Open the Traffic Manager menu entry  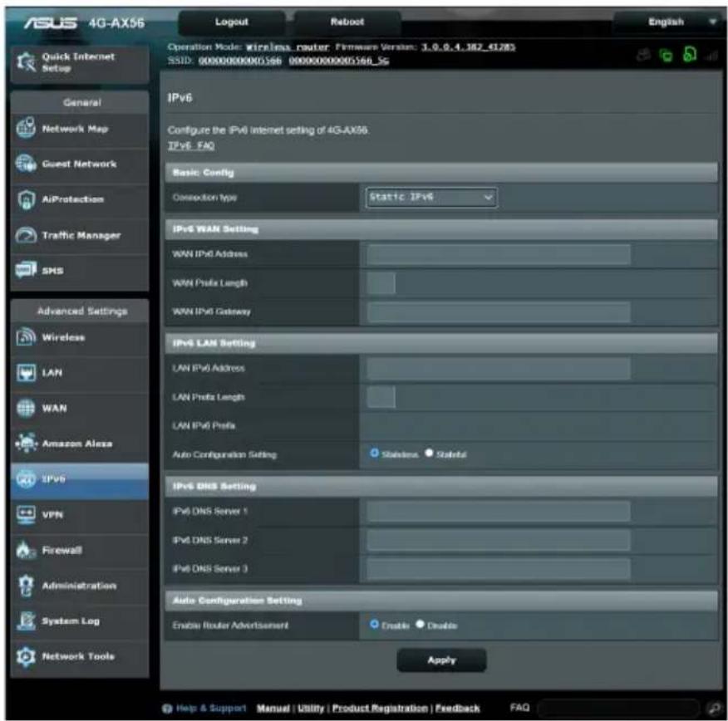(x=80, y=235)
